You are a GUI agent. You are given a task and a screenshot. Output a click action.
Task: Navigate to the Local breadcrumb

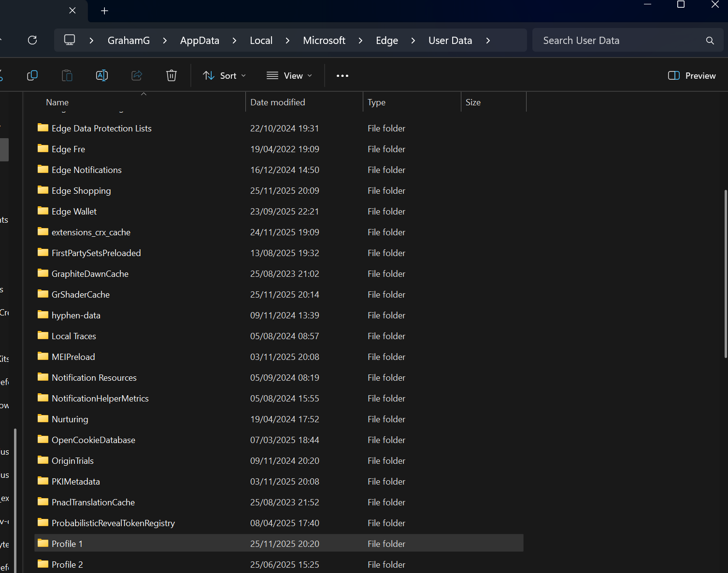(261, 41)
